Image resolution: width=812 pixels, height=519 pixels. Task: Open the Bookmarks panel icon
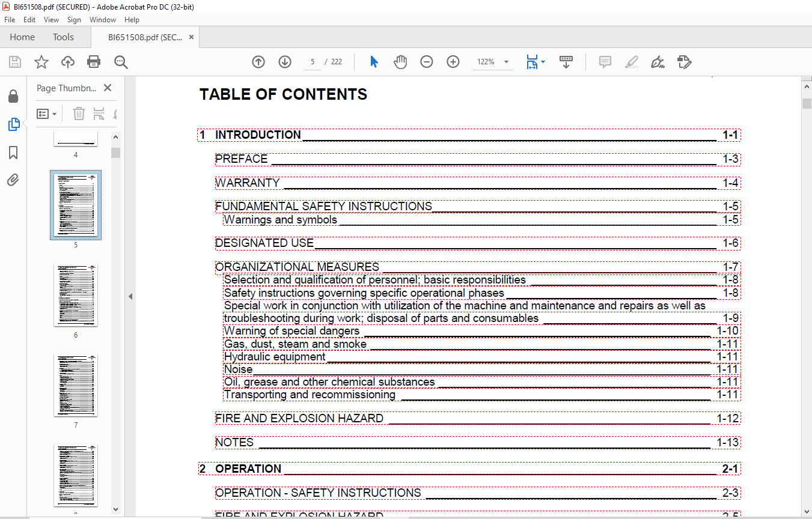coord(13,153)
